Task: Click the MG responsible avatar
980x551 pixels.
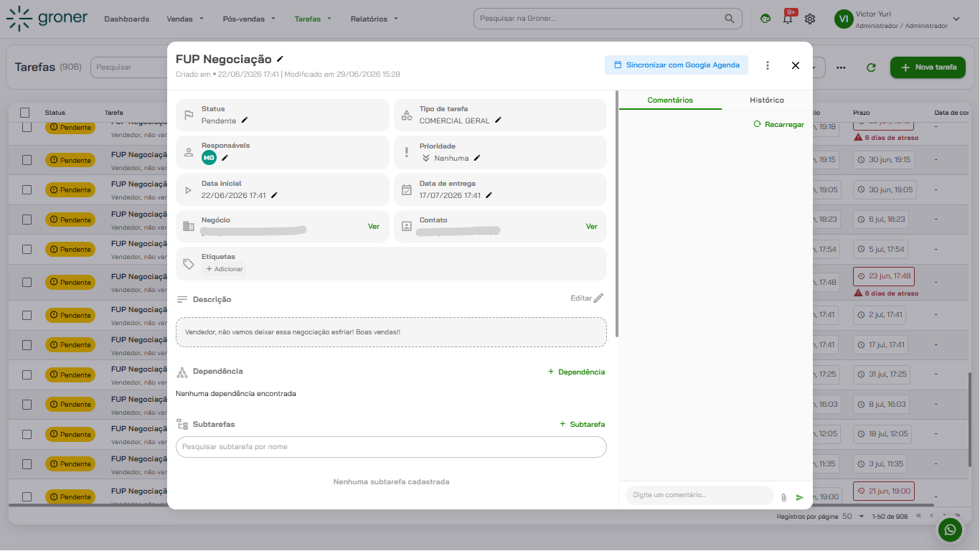Action: (x=209, y=158)
